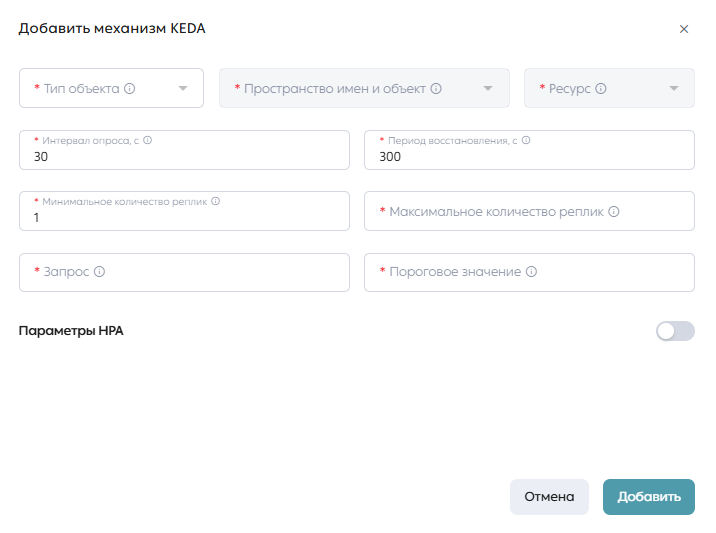This screenshot has height=533, width=716.
Task: Click the Отмена button
Action: [x=549, y=497]
